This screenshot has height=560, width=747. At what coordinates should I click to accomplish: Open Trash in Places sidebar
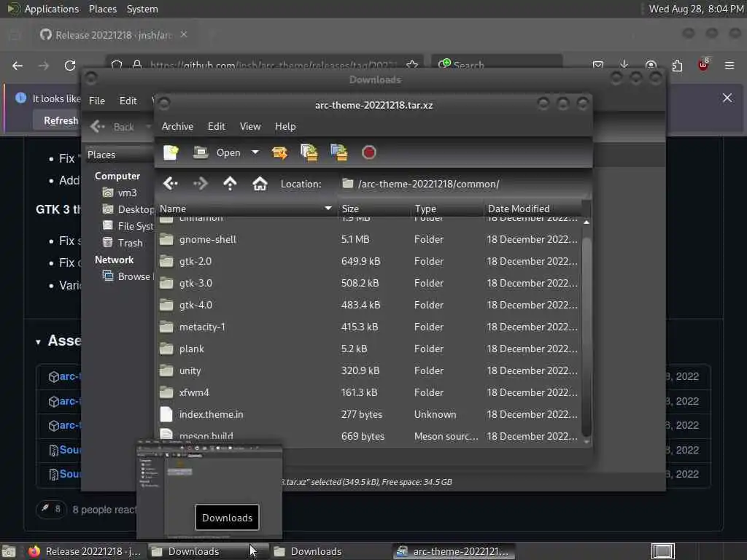[123, 243]
